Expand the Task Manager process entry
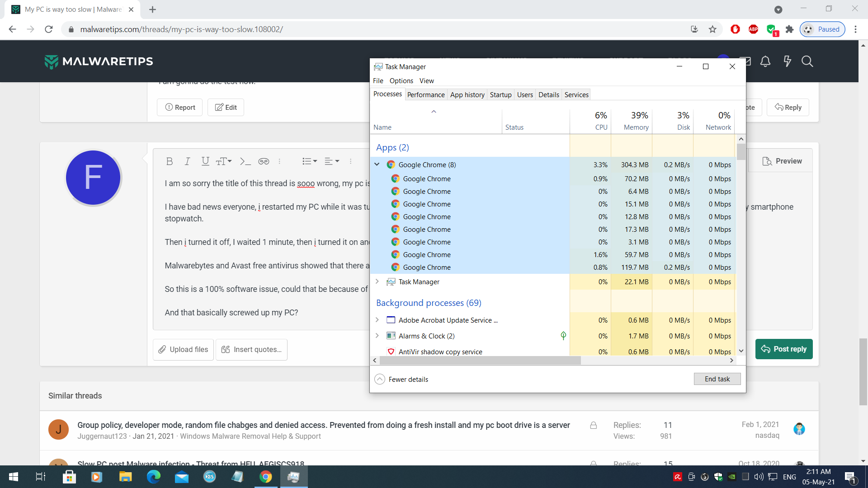Screen dimensions: 868x488 click(377, 282)
